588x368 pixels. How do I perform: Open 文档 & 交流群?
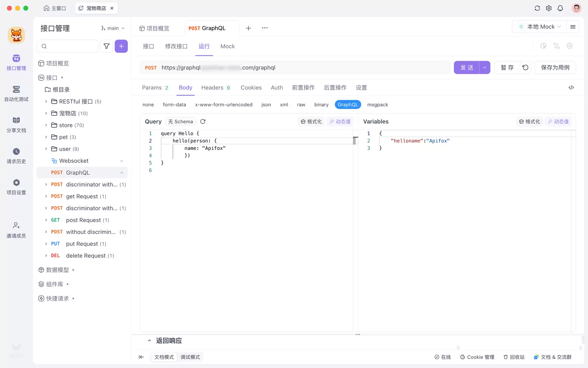(x=553, y=357)
